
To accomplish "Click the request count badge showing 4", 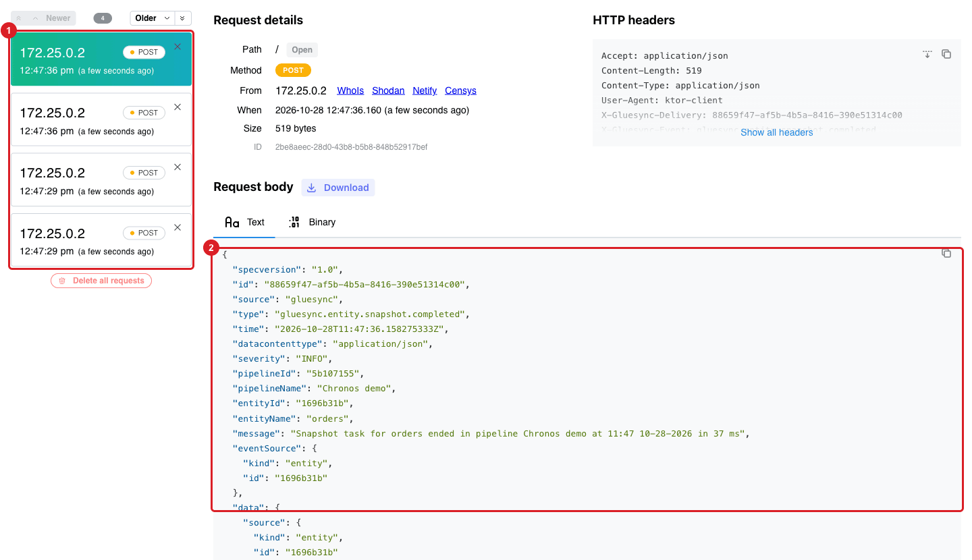I will pyautogui.click(x=103, y=18).
